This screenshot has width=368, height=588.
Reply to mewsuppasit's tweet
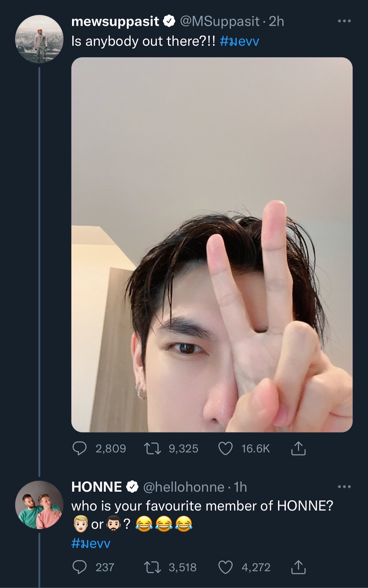pyautogui.click(x=79, y=448)
